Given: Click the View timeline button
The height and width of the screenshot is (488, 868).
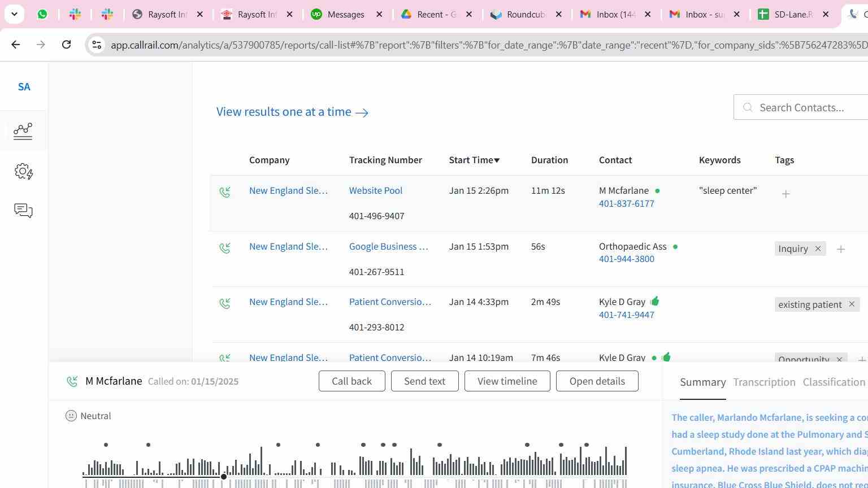Looking at the screenshot, I should 507,381.
